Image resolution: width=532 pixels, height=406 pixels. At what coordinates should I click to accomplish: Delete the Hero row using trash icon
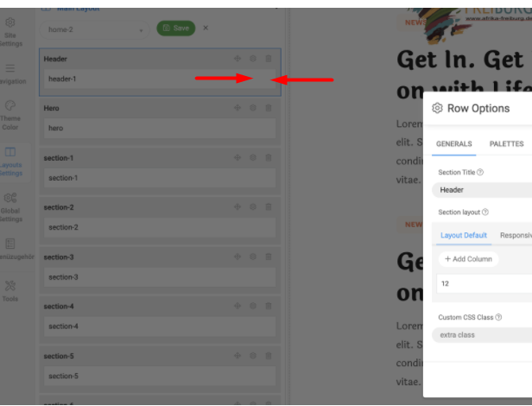(269, 108)
